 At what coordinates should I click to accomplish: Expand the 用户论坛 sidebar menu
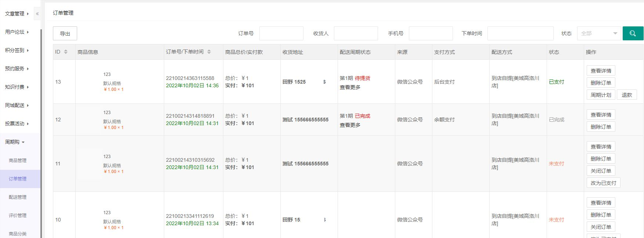click(17, 32)
